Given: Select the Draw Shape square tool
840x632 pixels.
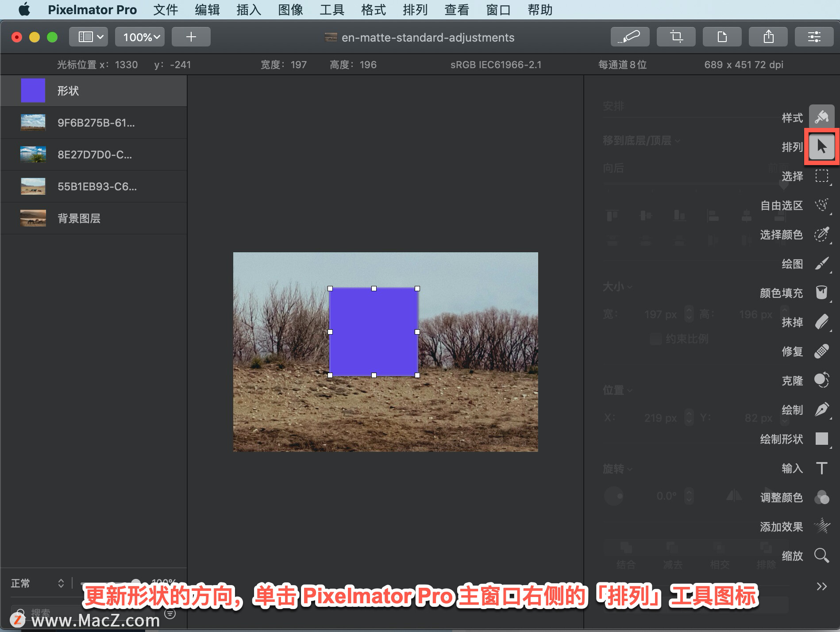Looking at the screenshot, I should (821, 439).
